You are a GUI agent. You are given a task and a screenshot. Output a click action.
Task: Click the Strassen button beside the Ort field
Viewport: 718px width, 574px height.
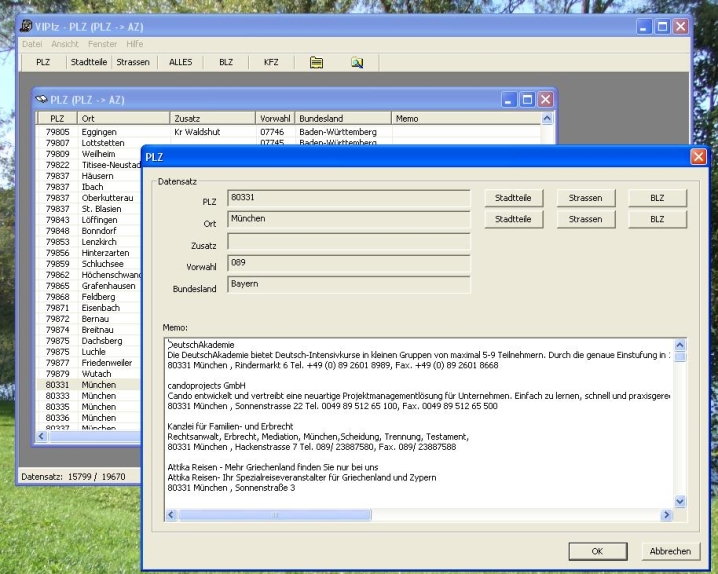[x=585, y=218]
